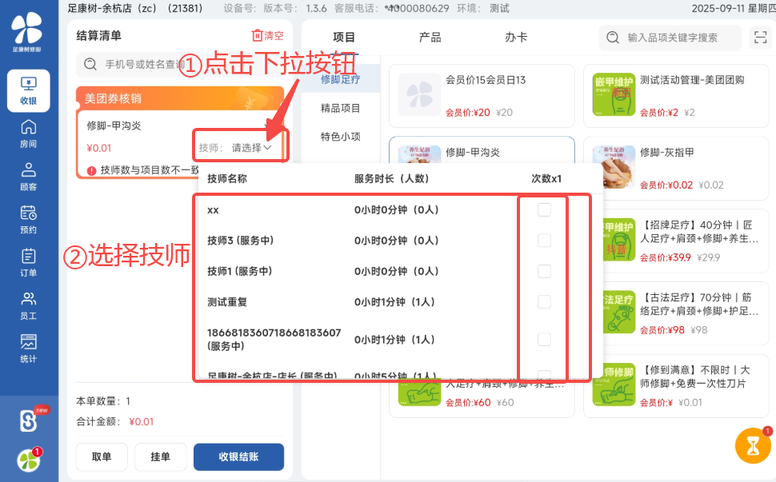This screenshot has width=776, height=482.
Task: Tick the checkbox for 技师3 (服务中)
Action: click(544, 241)
